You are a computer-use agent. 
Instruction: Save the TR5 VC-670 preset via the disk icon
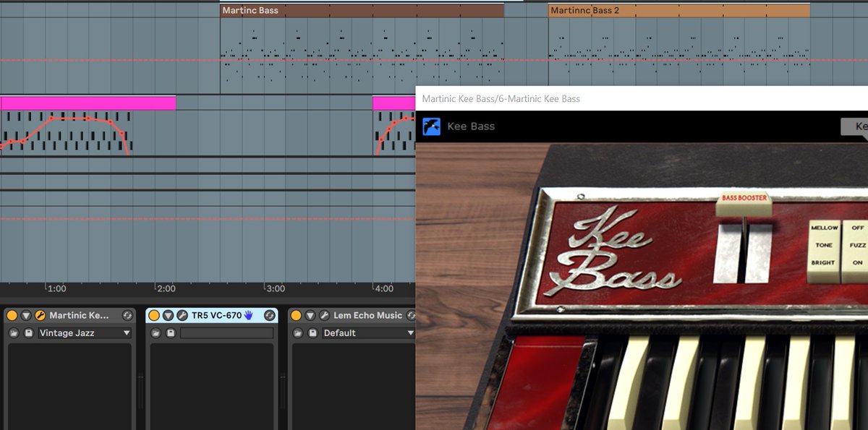pyautogui.click(x=170, y=333)
